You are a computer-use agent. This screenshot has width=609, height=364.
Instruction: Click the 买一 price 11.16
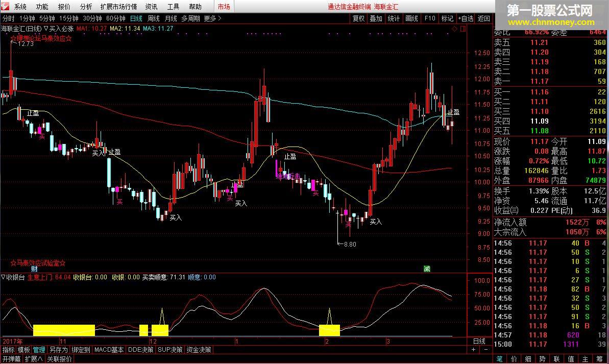coord(540,92)
